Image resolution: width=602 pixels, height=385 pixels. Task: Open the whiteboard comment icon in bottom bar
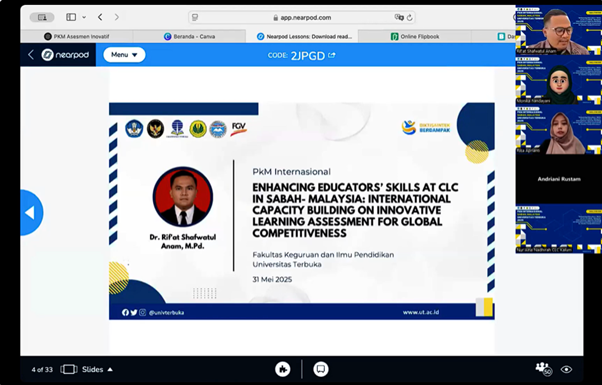(321, 369)
